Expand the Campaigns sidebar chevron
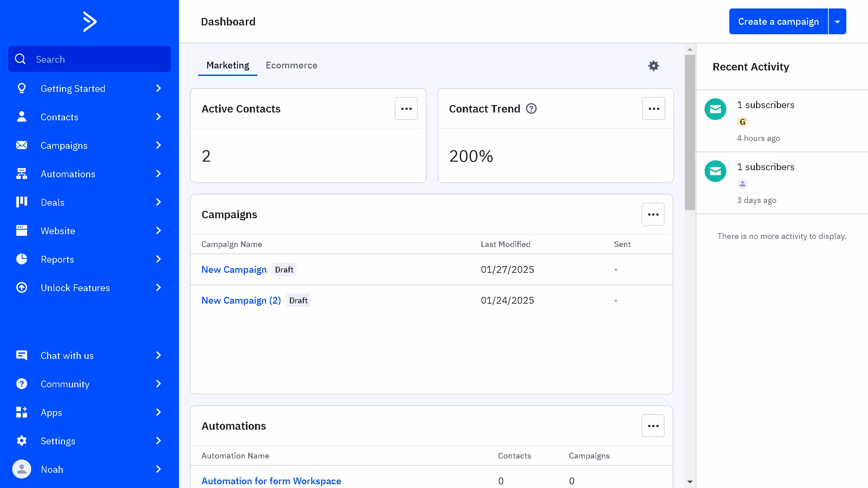This screenshot has width=868, height=488. point(158,145)
